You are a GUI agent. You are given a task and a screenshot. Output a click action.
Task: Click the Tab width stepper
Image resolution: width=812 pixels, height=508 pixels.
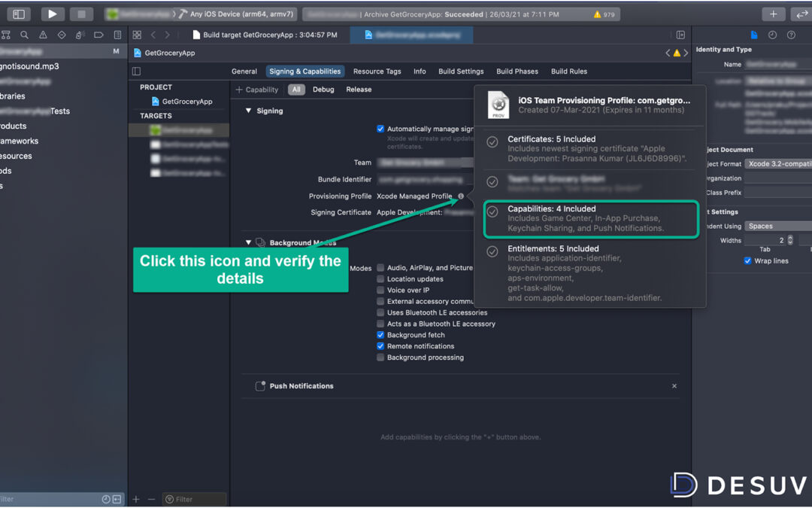click(790, 240)
